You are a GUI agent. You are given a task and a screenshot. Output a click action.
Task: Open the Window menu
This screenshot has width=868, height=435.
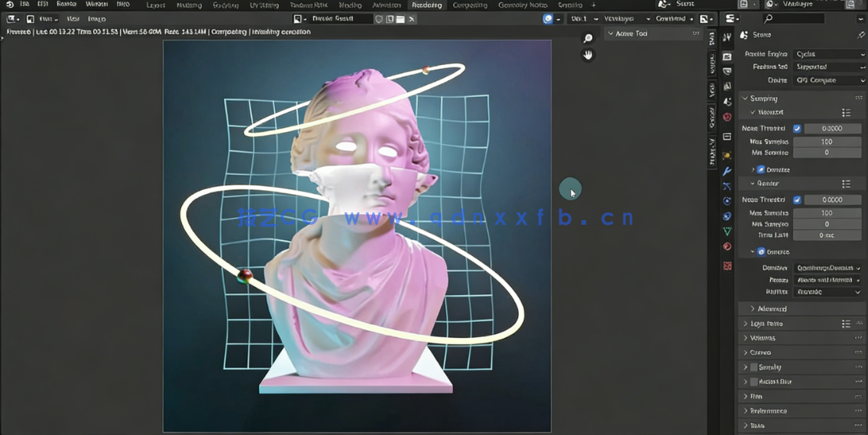(x=97, y=5)
